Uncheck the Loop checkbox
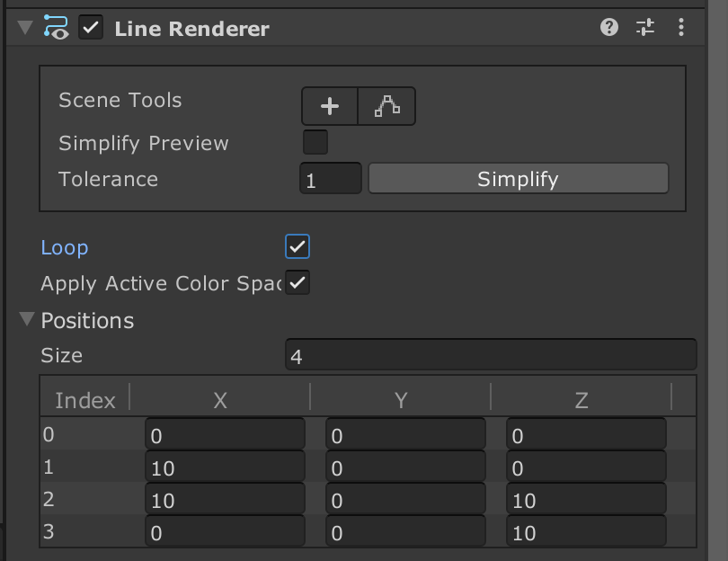728x561 pixels. pos(297,246)
